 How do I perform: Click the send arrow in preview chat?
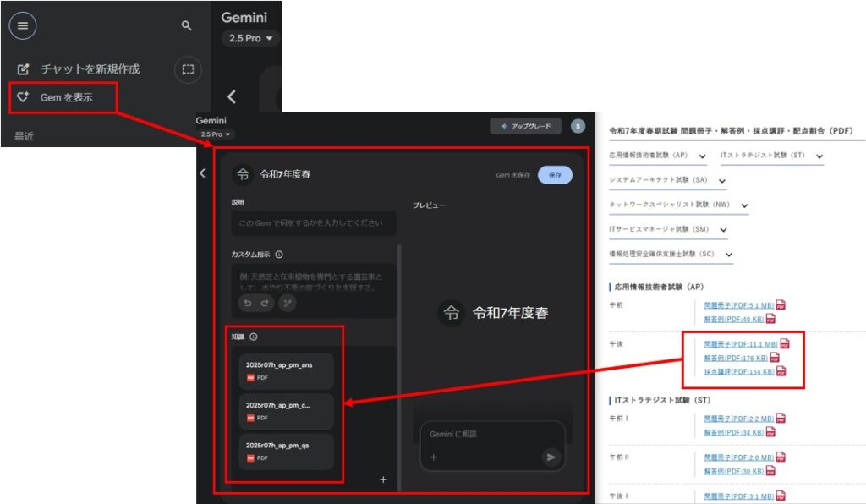[x=551, y=457]
